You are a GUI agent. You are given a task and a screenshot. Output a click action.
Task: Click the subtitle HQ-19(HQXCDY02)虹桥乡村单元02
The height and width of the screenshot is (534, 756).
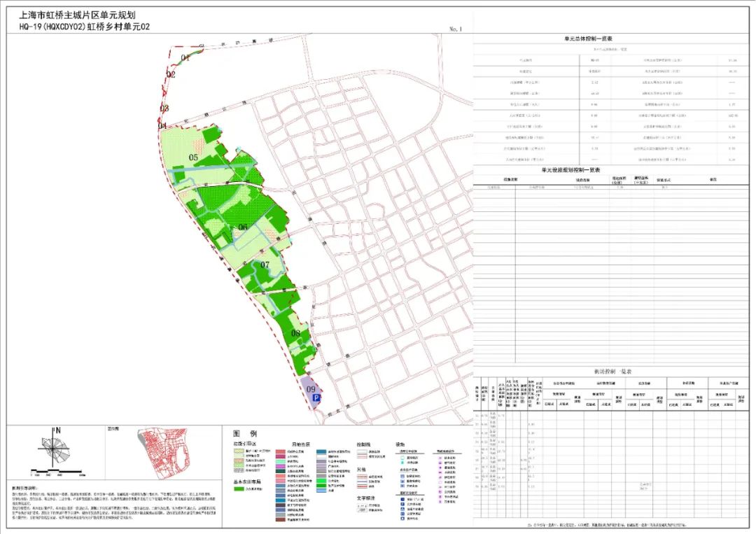pyautogui.click(x=85, y=27)
